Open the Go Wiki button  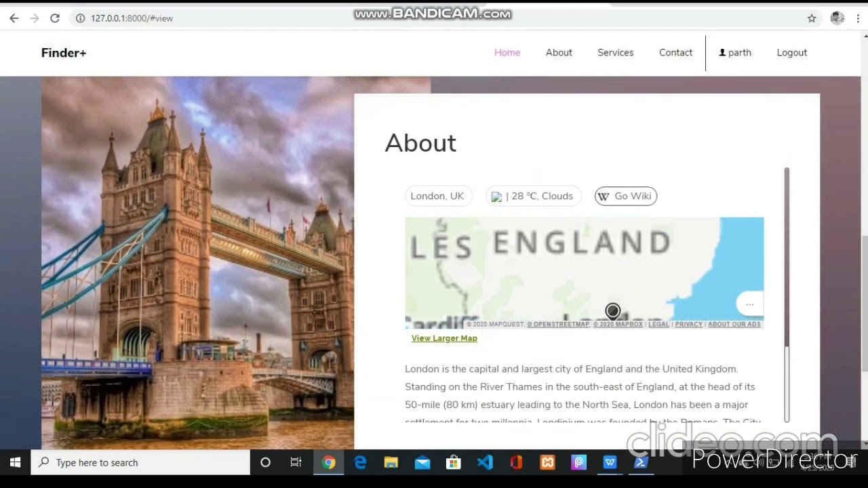(x=626, y=196)
